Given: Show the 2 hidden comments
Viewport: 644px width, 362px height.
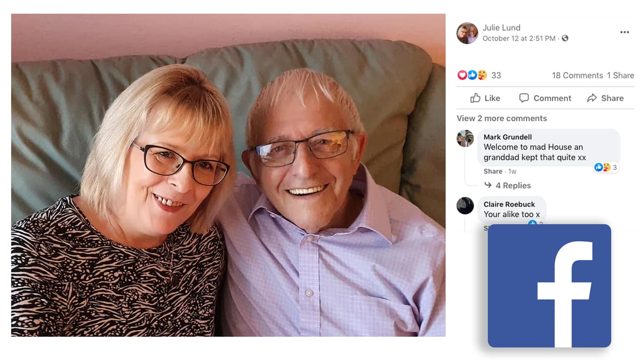Looking at the screenshot, I should tap(501, 118).
